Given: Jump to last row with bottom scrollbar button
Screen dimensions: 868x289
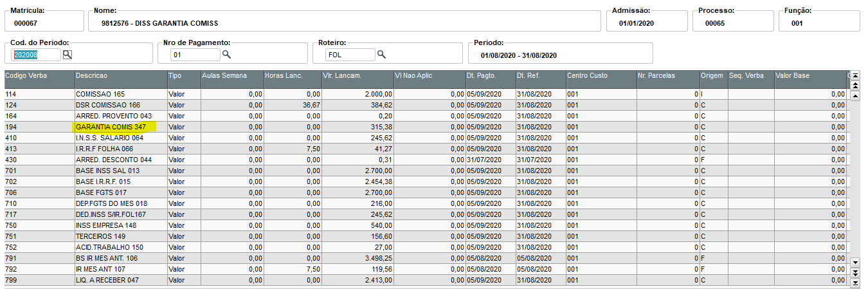Looking at the screenshot, I should [854, 283].
